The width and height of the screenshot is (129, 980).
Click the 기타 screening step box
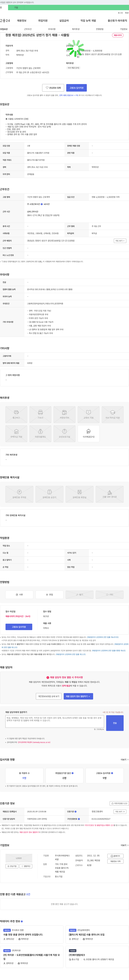point(110,595)
